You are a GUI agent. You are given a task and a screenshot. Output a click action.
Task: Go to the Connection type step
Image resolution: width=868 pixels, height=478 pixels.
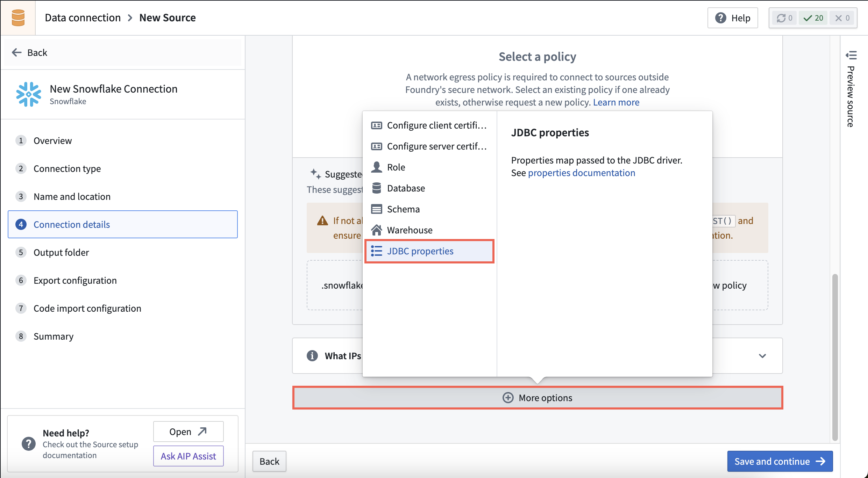click(123, 168)
